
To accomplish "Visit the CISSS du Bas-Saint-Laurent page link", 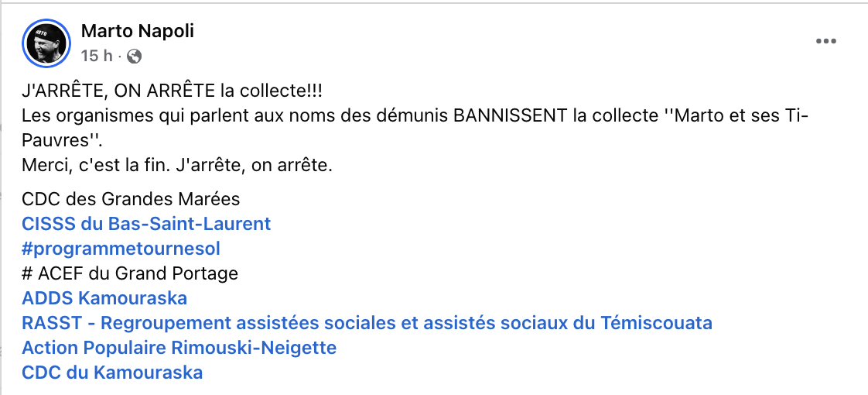I will (x=146, y=224).
